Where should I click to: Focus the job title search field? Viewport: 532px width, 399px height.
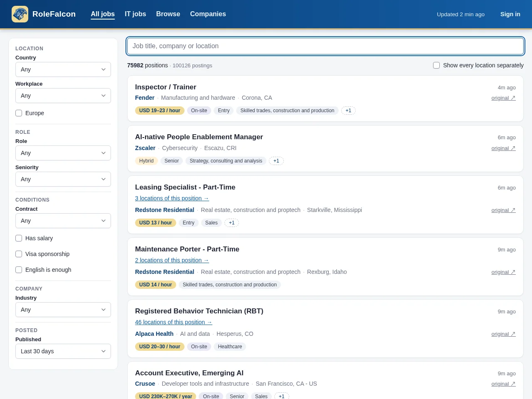[x=325, y=46]
